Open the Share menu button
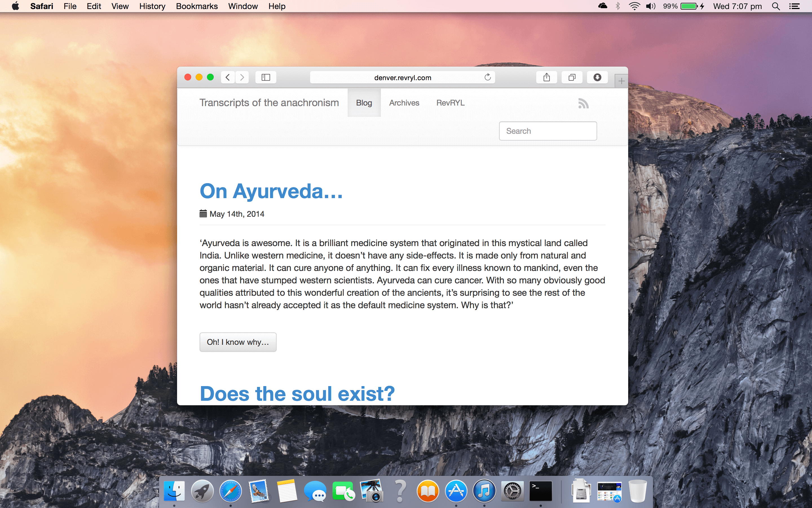Viewport: 812px width, 508px height. (x=547, y=78)
